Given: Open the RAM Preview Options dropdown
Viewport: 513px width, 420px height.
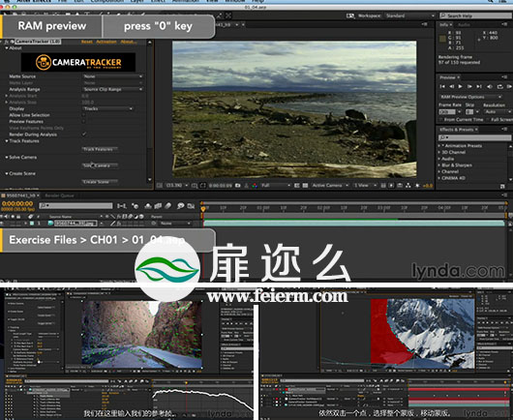Looking at the screenshot, I should pyautogui.click(x=470, y=97).
